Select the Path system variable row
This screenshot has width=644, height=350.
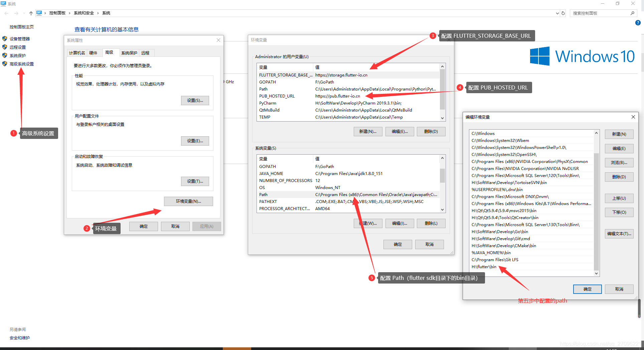tap(349, 194)
